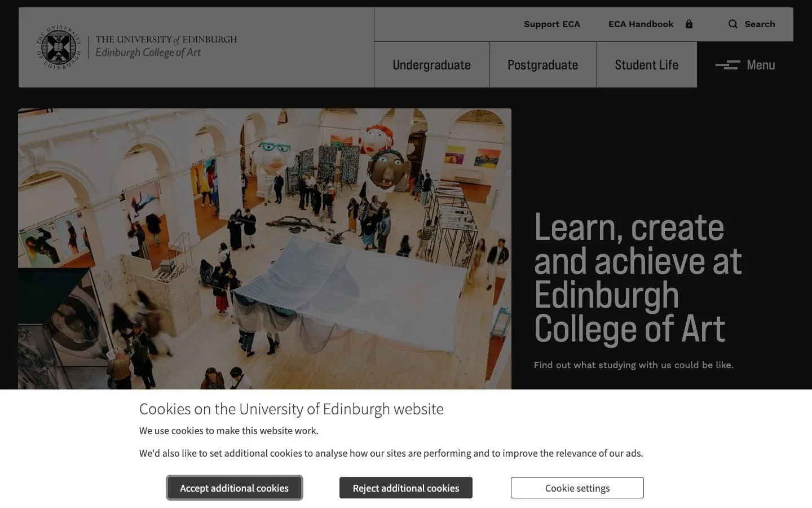Go to the Undergraduate section
This screenshot has width=812, height=508.
pos(431,65)
